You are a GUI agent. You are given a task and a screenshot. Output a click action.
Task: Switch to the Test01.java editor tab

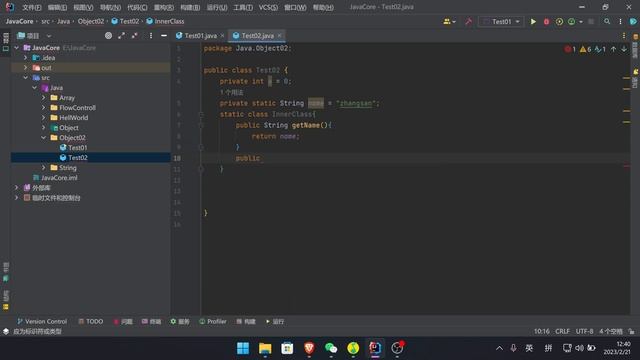tap(200, 36)
